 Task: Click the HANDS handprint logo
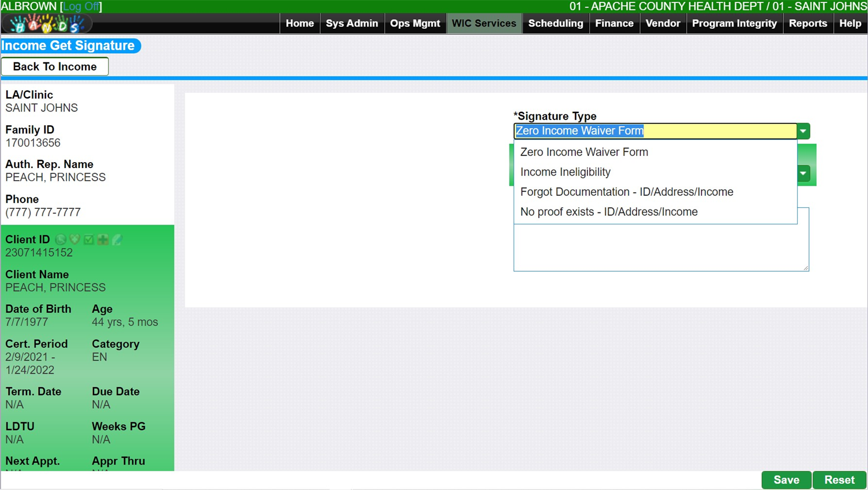coord(47,24)
